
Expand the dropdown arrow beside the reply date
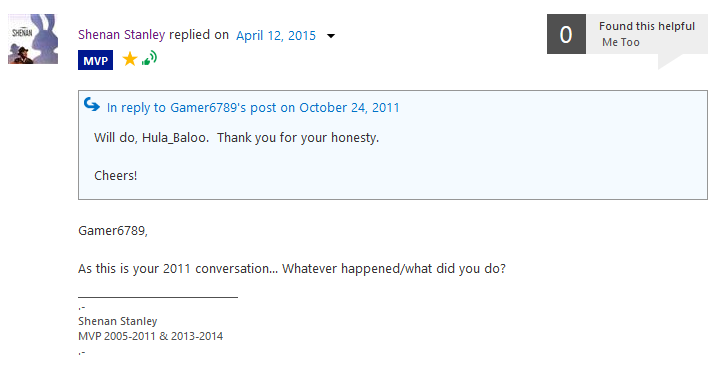[x=331, y=36]
